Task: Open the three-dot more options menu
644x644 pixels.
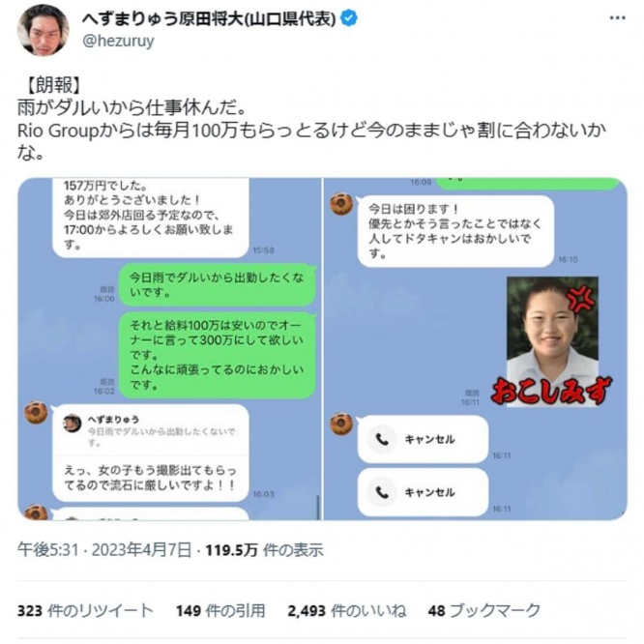Action: tap(617, 18)
